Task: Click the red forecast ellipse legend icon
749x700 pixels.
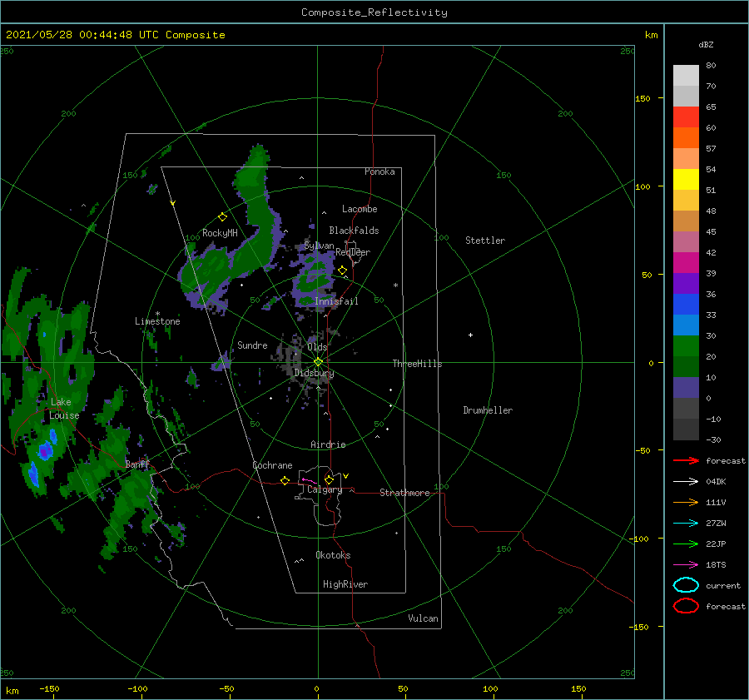Action: click(x=686, y=606)
